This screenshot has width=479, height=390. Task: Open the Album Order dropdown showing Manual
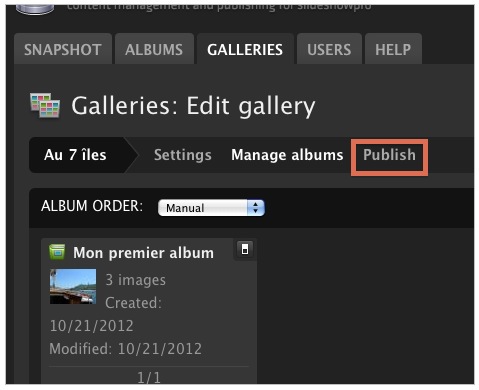pos(211,208)
